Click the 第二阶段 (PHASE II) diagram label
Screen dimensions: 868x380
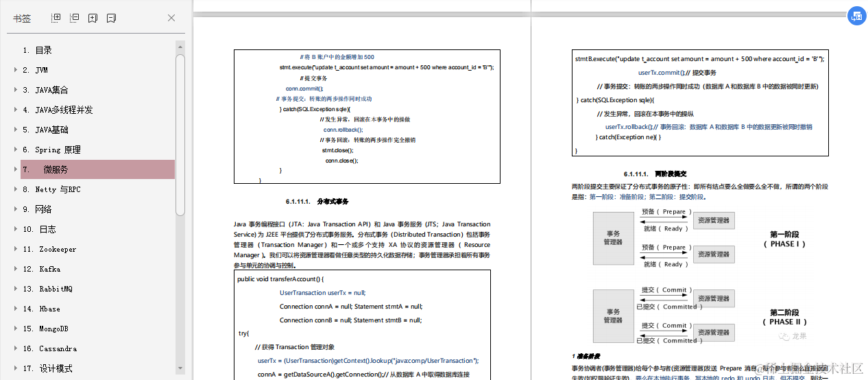(x=784, y=317)
